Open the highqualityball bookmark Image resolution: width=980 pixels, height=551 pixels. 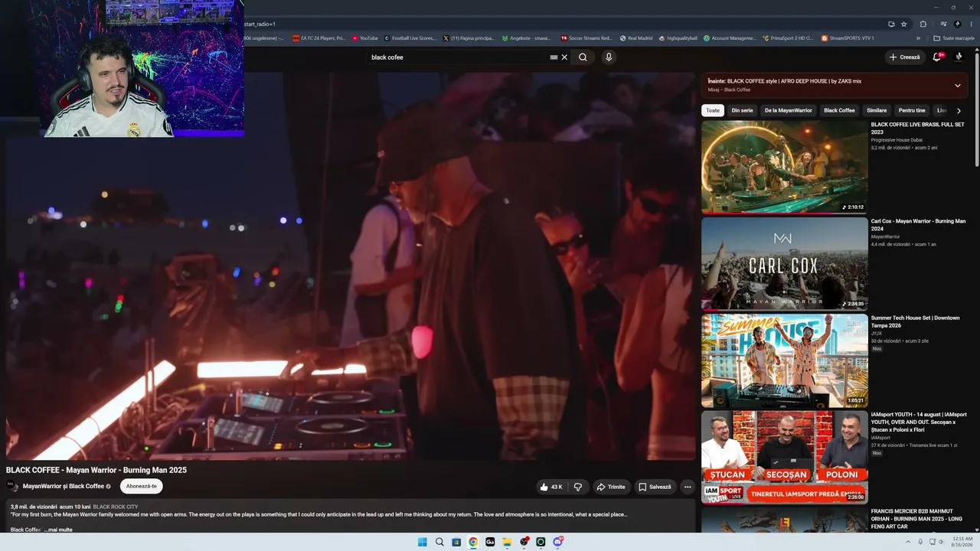pos(678,37)
